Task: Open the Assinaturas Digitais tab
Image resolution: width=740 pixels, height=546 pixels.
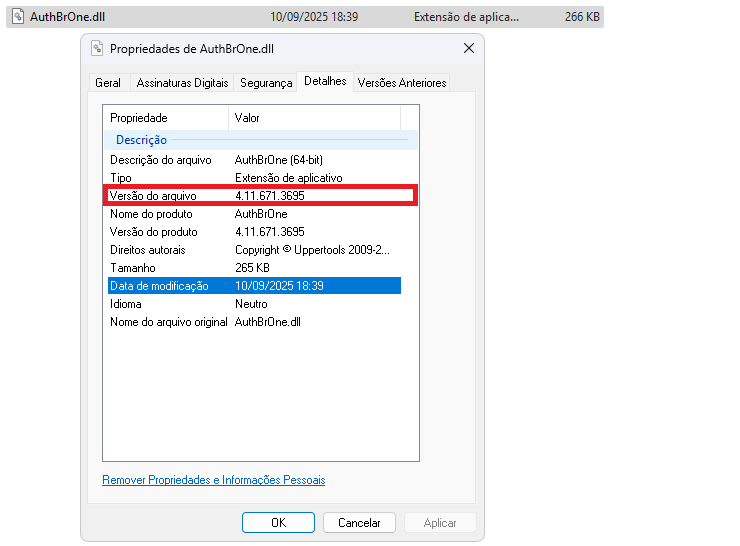Action: click(182, 83)
